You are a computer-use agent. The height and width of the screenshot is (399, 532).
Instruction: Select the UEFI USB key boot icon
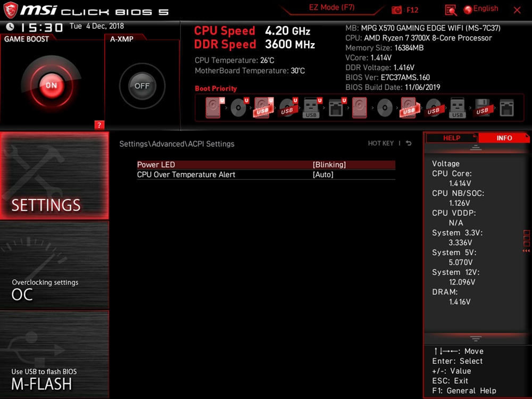point(312,107)
